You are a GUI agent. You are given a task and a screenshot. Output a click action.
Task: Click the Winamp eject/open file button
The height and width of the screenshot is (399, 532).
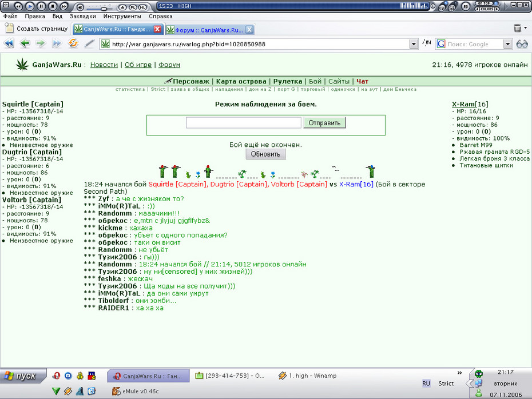point(123,7)
